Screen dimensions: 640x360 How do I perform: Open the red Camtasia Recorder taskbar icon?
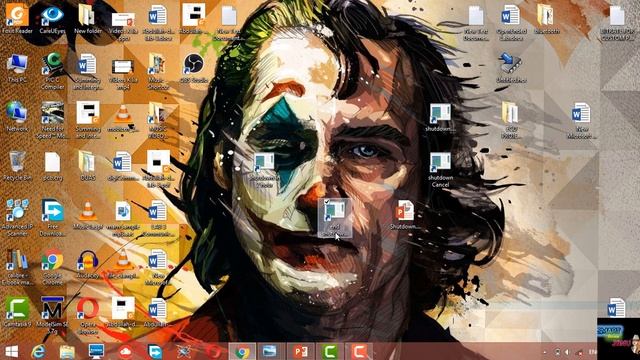pyautogui.click(x=359, y=351)
